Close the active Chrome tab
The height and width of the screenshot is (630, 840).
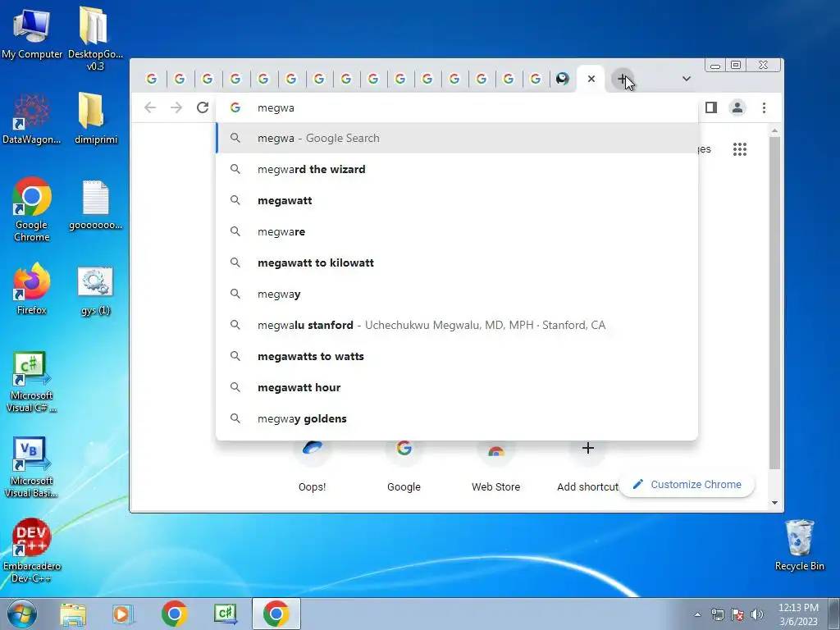(591, 79)
